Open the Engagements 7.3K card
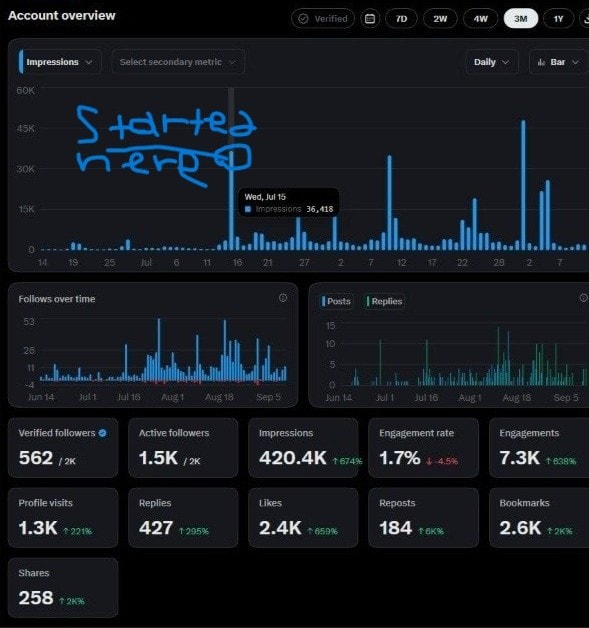This screenshot has height=628, width=589. coord(539,448)
